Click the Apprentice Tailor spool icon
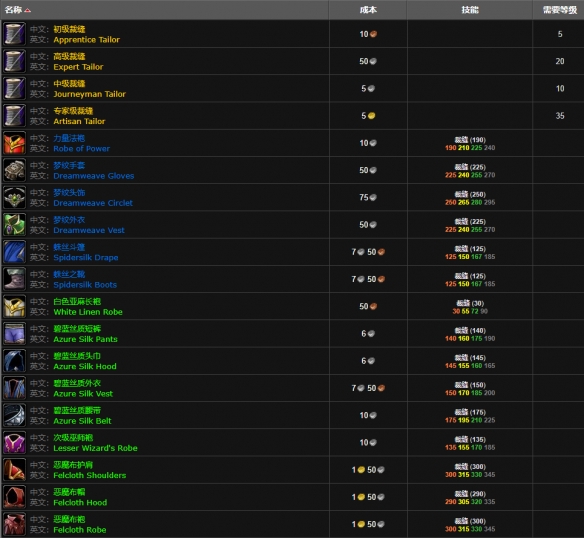The image size is (584, 538). pyautogui.click(x=15, y=34)
